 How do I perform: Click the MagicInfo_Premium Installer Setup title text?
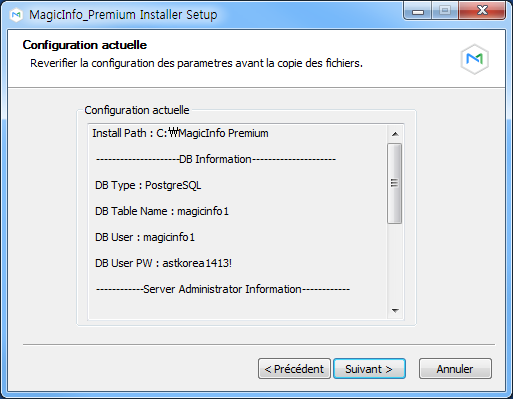(x=123, y=15)
